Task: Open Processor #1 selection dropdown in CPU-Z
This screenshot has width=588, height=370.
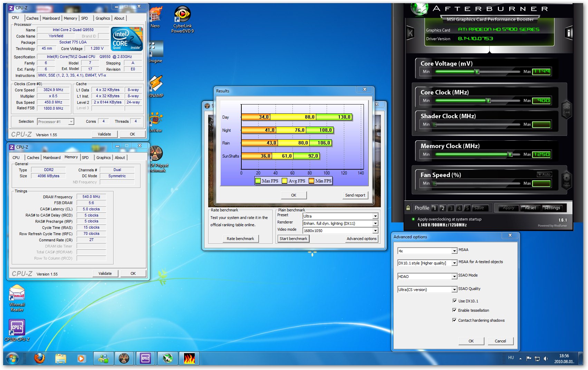Action: tap(56, 122)
